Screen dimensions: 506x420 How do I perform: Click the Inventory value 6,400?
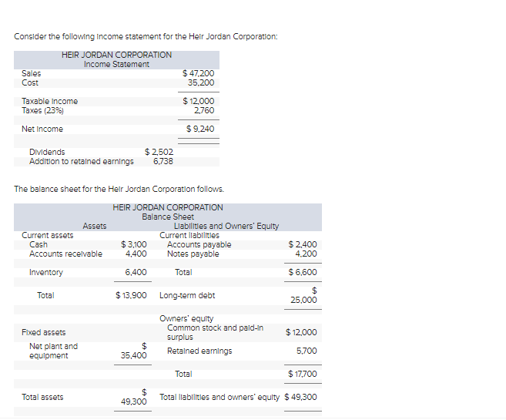point(136,273)
